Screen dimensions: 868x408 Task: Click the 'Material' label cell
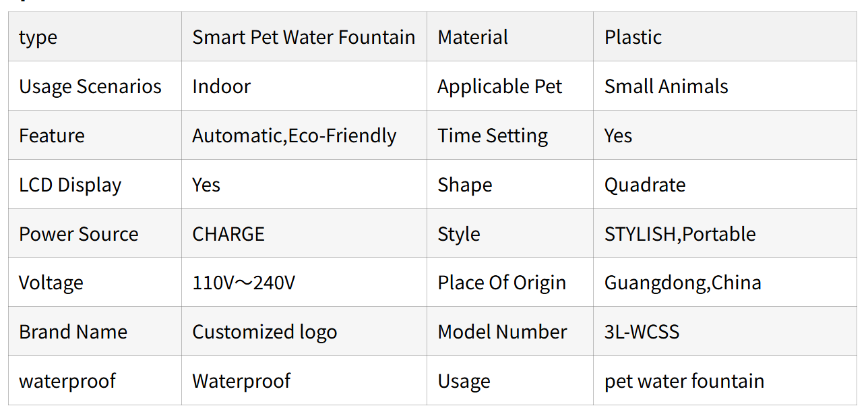point(472,37)
